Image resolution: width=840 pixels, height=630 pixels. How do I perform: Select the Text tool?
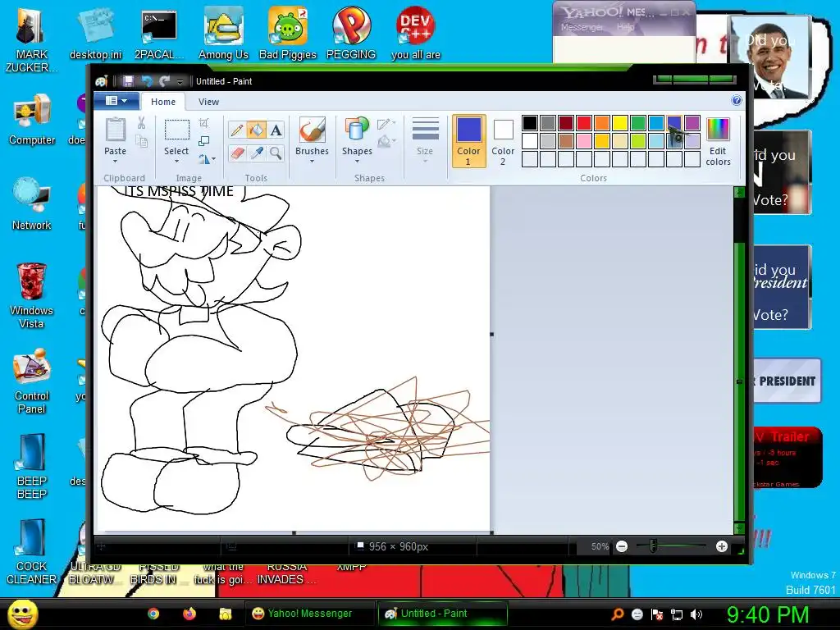pos(276,130)
